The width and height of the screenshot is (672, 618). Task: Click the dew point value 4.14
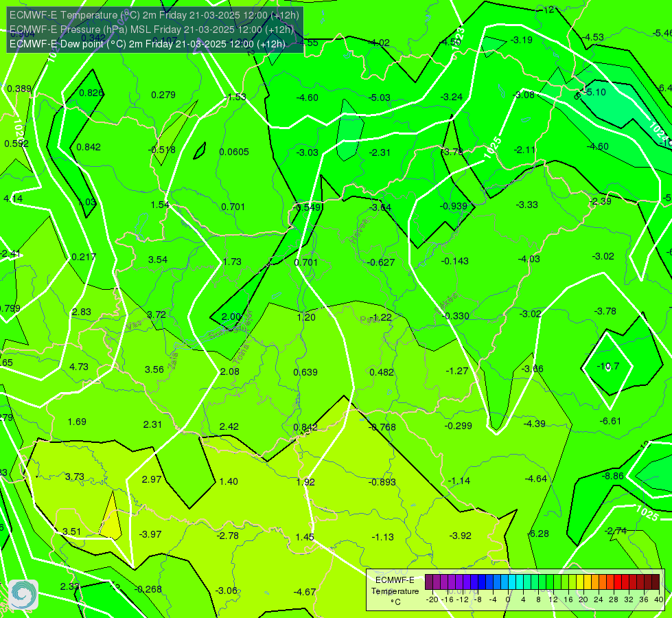(13, 198)
